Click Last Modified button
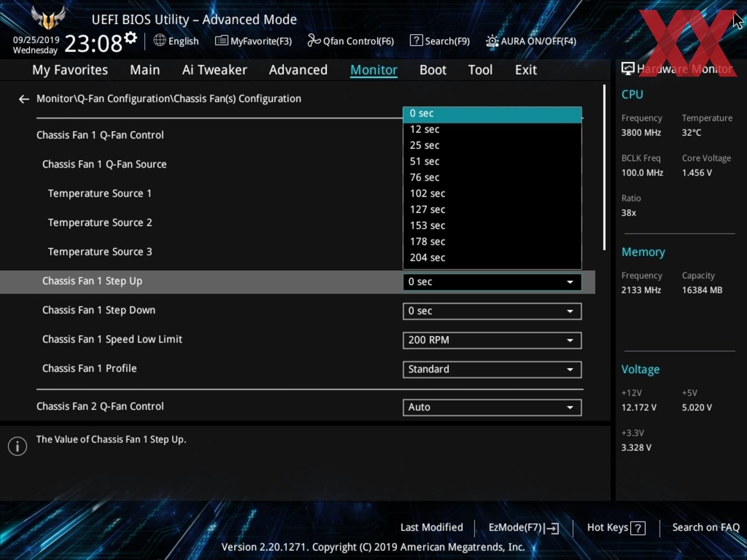 432,528
